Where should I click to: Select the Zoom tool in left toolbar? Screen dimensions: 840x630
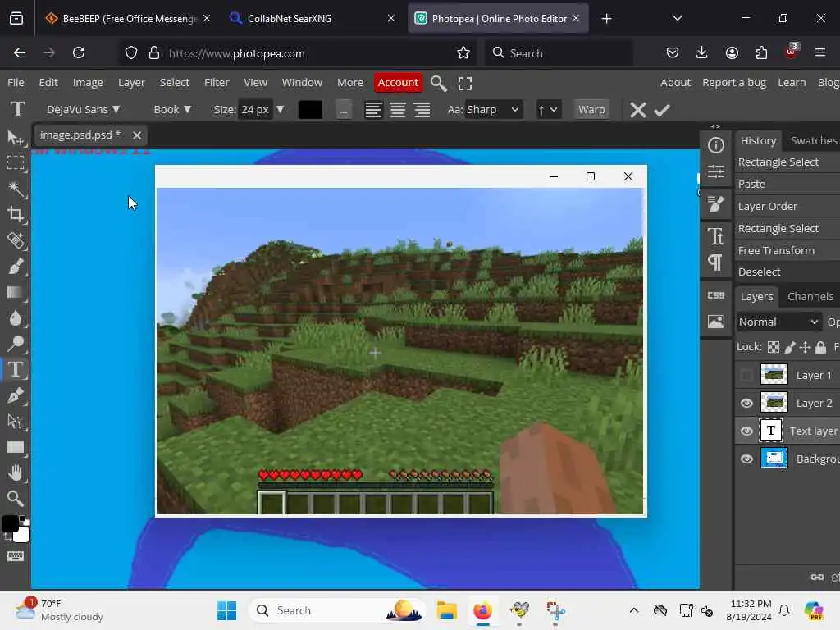click(x=15, y=499)
